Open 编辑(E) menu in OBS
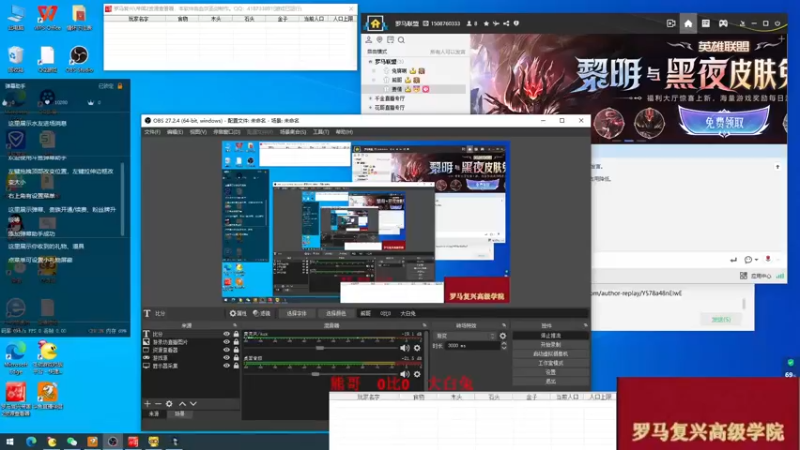800x450 pixels. (175, 132)
